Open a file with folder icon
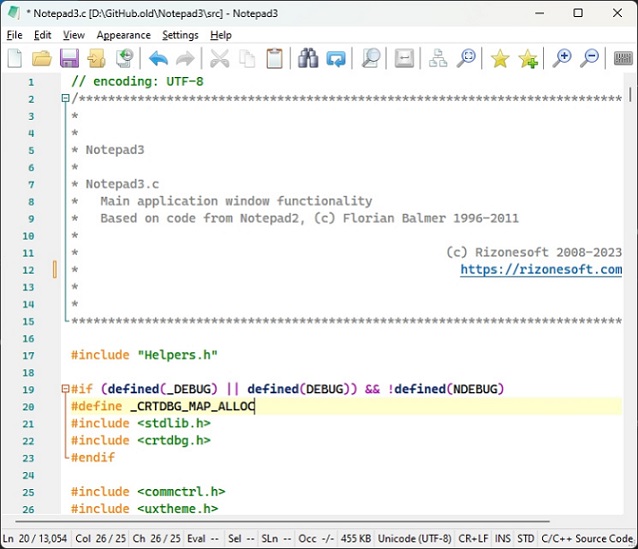 click(42, 58)
